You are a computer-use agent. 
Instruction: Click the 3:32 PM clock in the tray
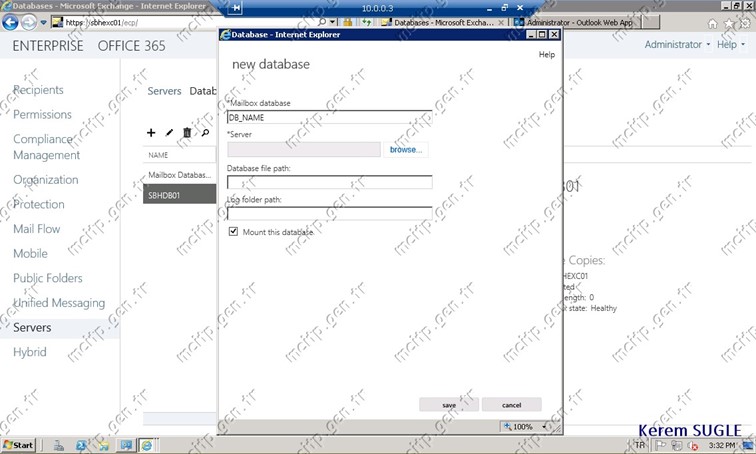pos(722,445)
